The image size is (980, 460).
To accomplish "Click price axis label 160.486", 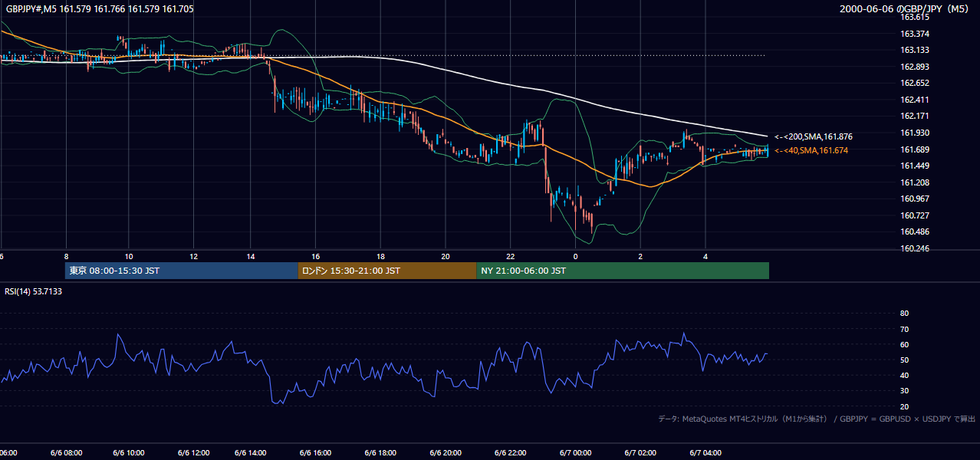I will (915, 232).
